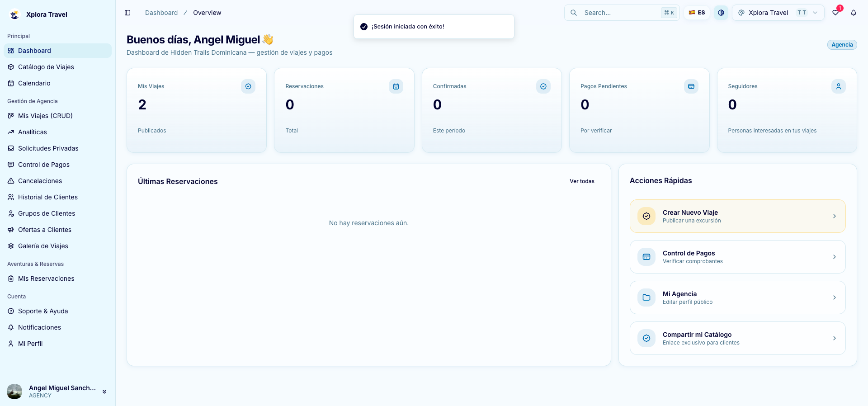Click the Acciones Rápidas heading
The height and width of the screenshot is (406, 868).
pos(660,180)
